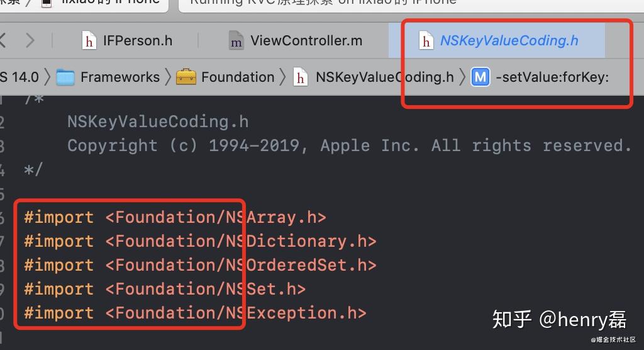Open the NSKeyValueCoding.h jump bar file menu
The height and width of the screenshot is (350, 644).
(x=384, y=77)
